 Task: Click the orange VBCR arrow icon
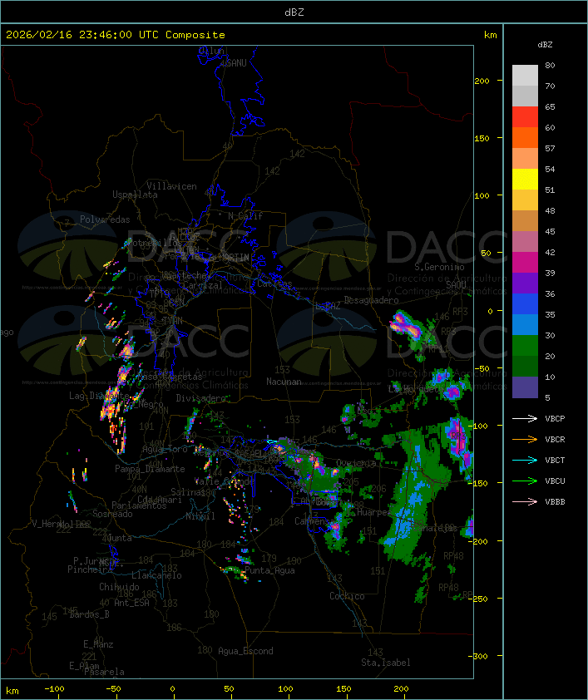[525, 439]
